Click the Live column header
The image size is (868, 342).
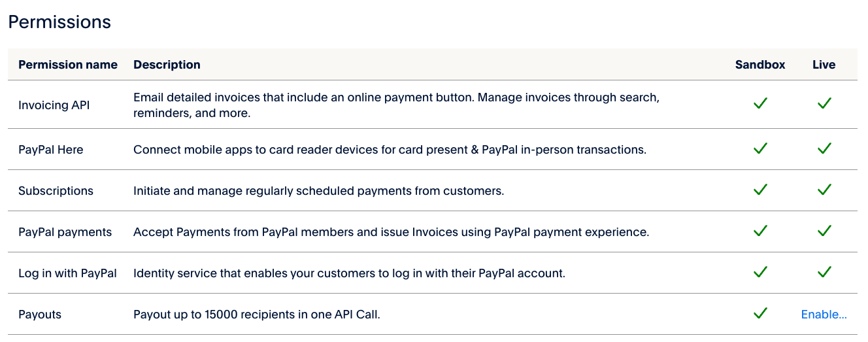pos(824,65)
